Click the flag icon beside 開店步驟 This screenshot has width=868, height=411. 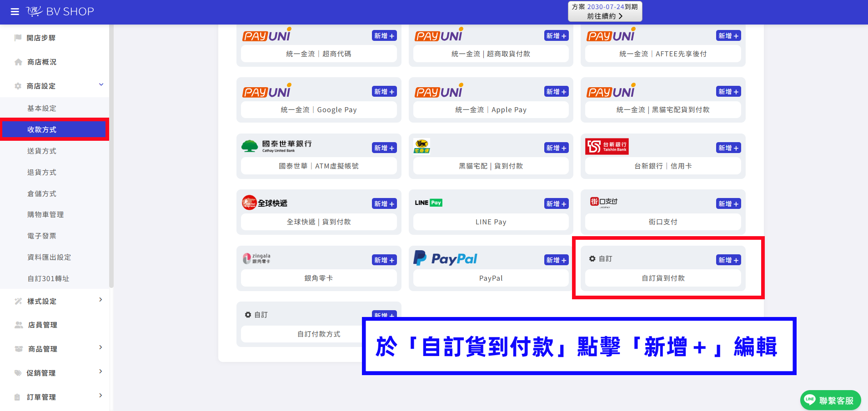point(18,38)
